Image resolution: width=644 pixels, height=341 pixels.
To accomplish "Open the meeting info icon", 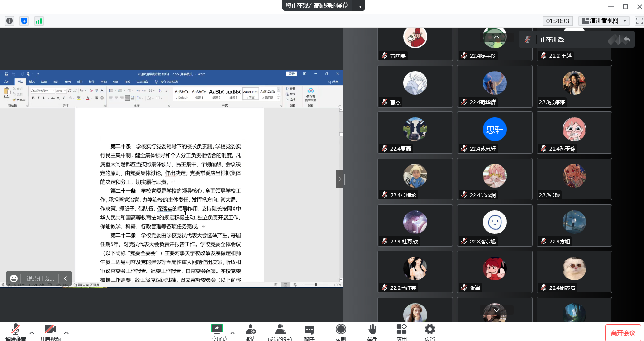I will 9,21.
